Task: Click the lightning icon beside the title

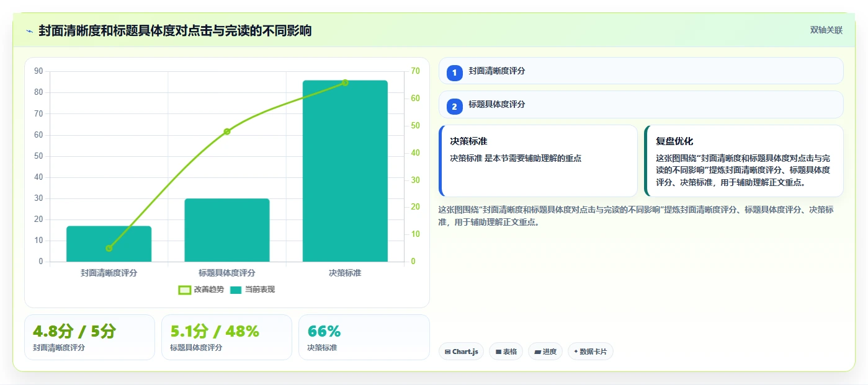Action: pyautogui.click(x=29, y=30)
